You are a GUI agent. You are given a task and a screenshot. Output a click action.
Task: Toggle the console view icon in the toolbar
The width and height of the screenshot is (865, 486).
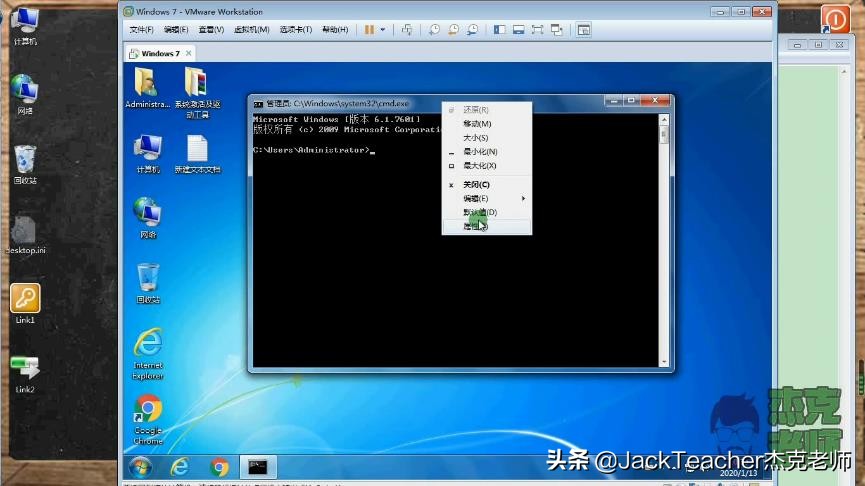[x=584, y=30]
